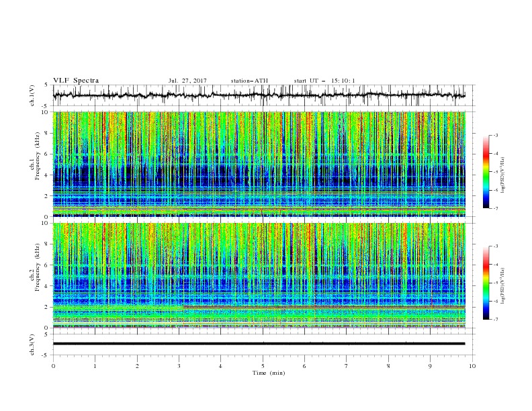532x411 pixels.
Task: Click the ch.2 "log(PSD)(V²/Hz)" colorbar label
Action: (502, 285)
